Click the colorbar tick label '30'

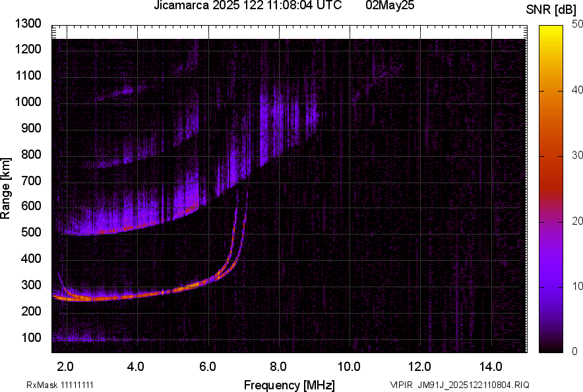click(577, 155)
